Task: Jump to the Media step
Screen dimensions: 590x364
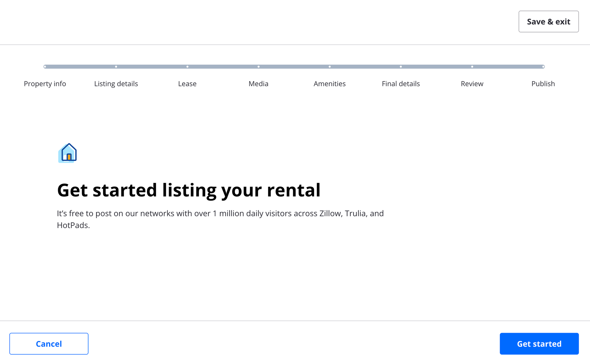Action: coord(258,84)
